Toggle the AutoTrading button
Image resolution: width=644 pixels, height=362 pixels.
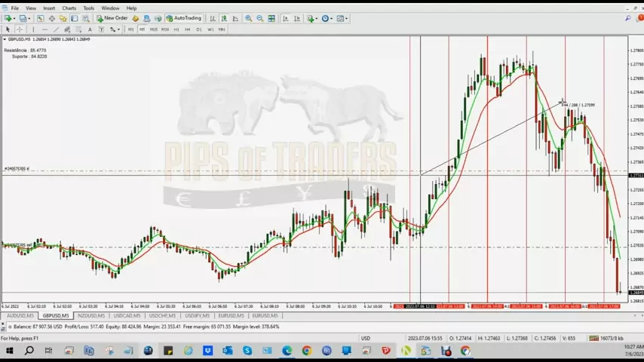(183, 18)
